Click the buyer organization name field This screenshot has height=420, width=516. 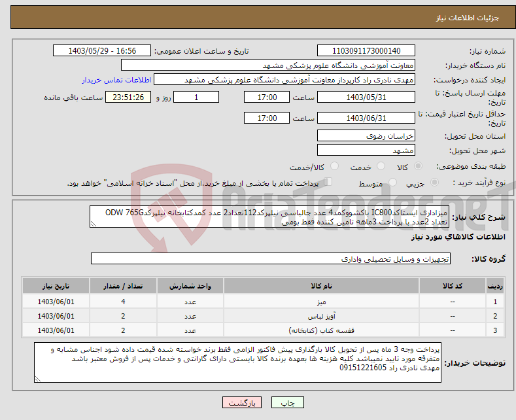click(268, 65)
